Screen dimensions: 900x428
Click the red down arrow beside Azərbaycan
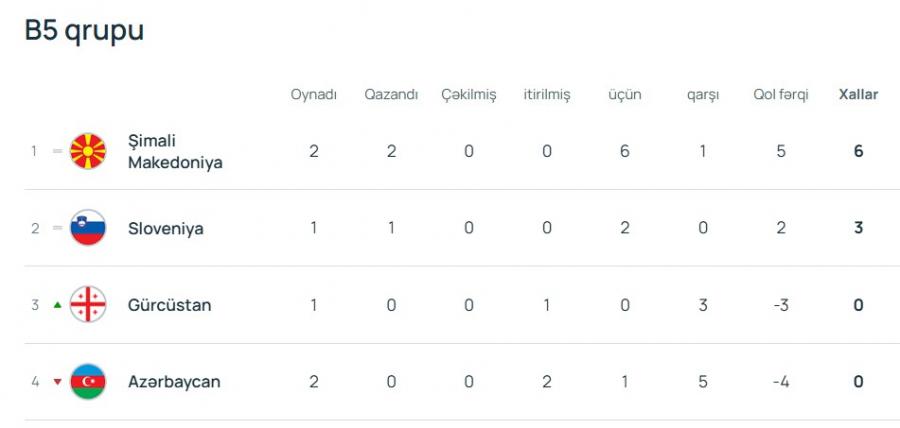tap(57, 382)
